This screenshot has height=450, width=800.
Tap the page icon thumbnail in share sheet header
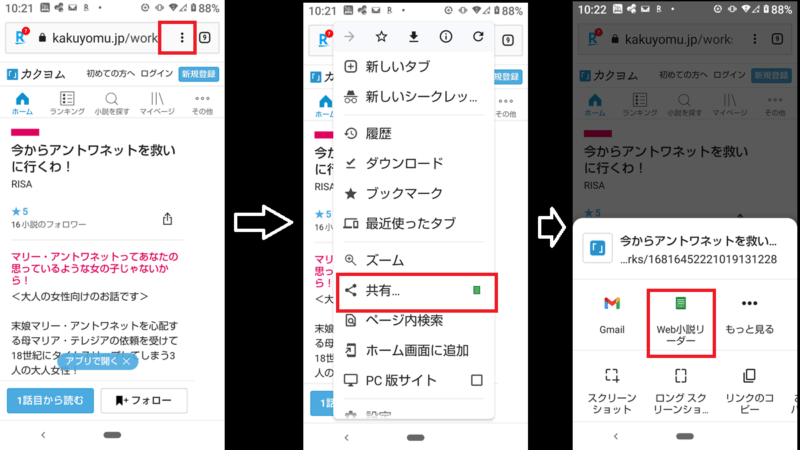point(597,248)
